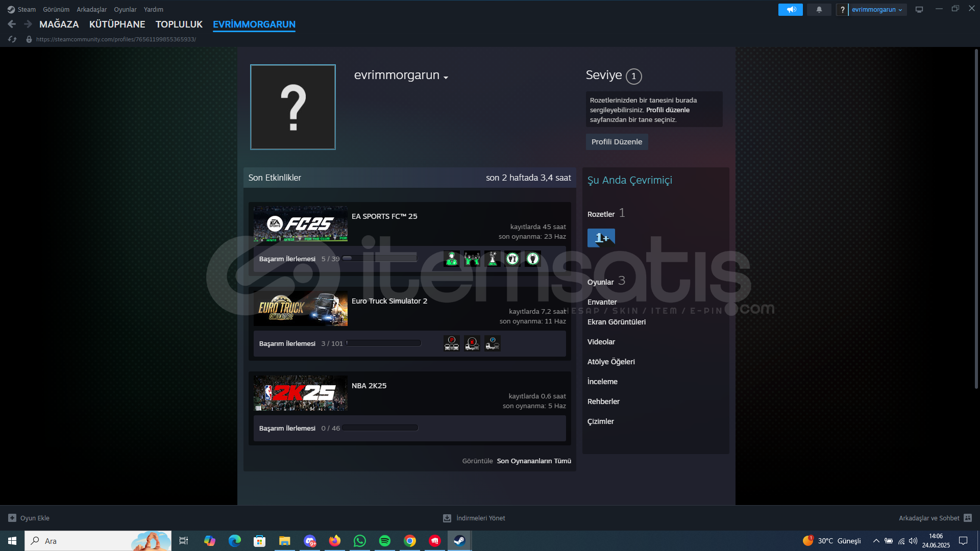Click the first FC 25 achievement icon
The image size is (980, 551).
pos(452,259)
